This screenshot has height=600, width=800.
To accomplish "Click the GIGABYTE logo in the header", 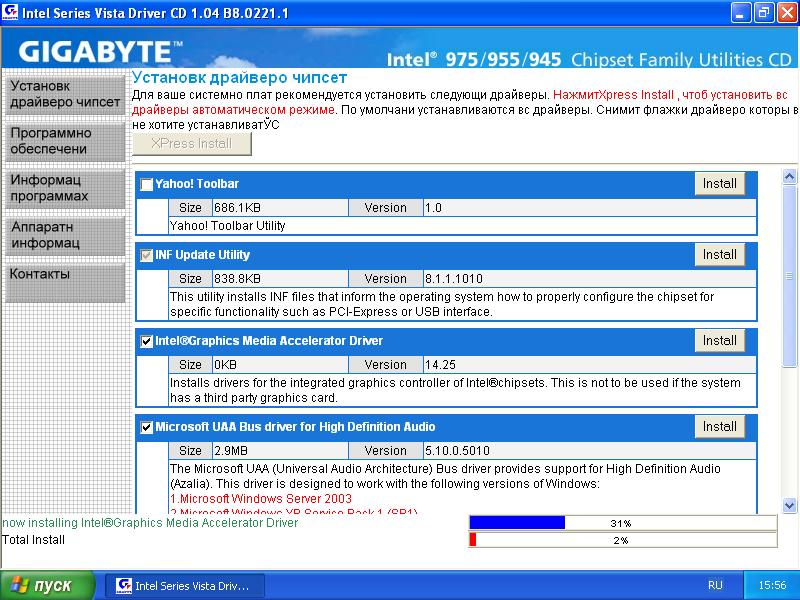I will pyautogui.click(x=101, y=52).
